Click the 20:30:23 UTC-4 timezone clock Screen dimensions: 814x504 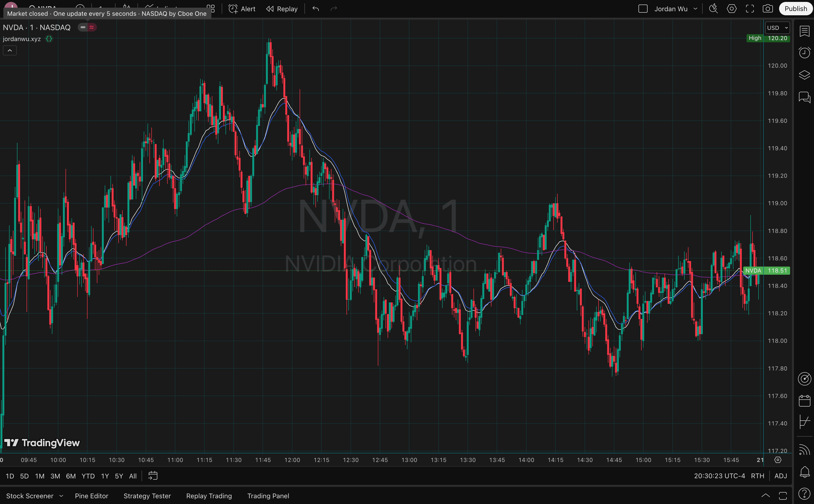click(x=719, y=476)
